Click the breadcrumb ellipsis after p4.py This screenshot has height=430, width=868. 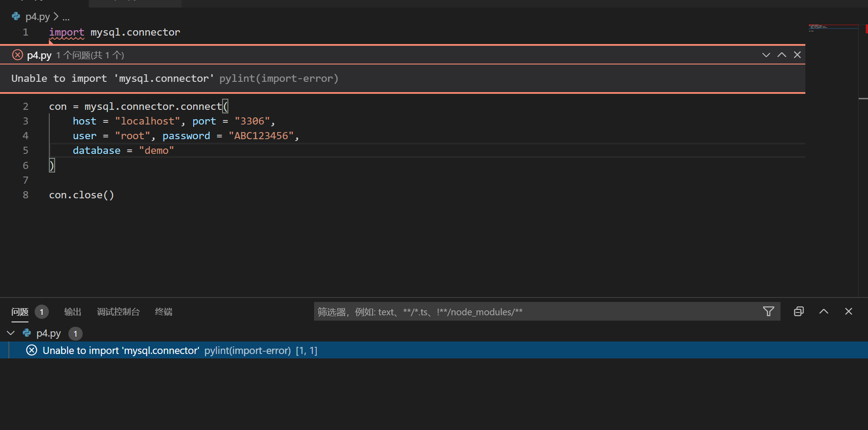point(66,17)
